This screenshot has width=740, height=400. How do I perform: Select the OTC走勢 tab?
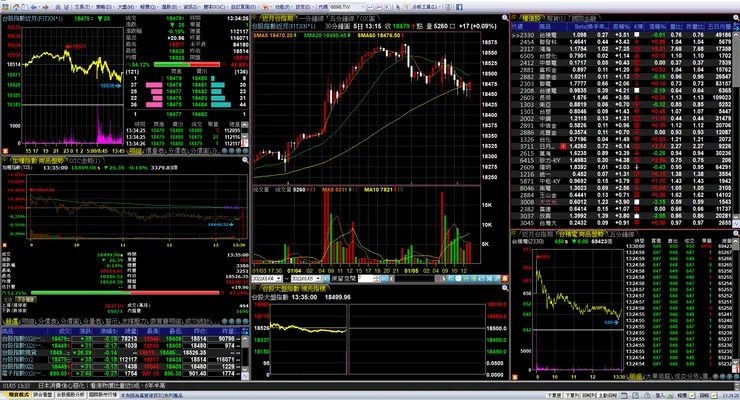(x=84, y=161)
